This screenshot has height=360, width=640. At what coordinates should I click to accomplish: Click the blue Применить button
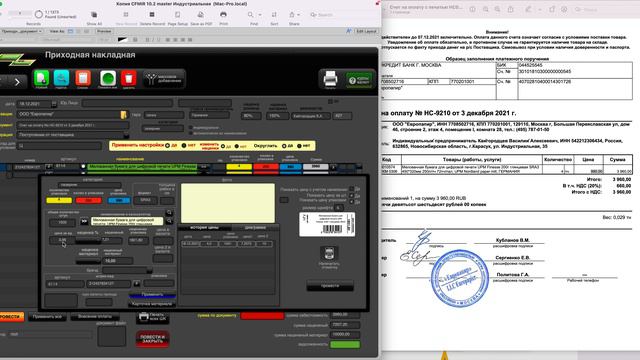coord(152,295)
